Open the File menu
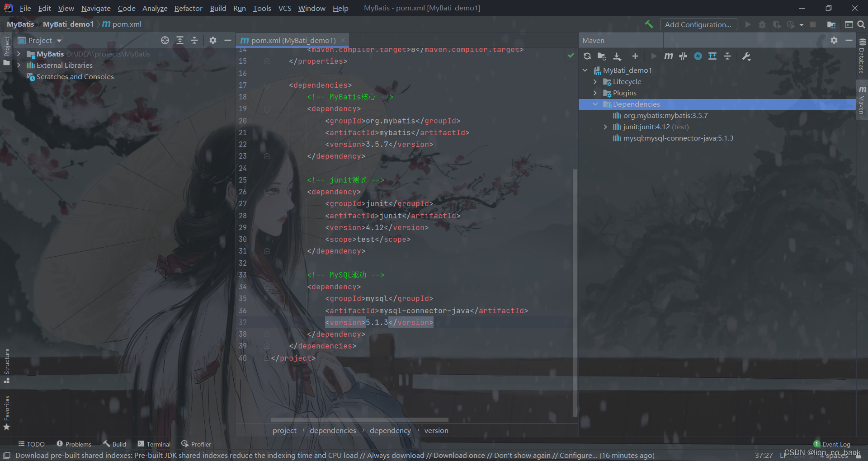868x461 pixels. pos(25,8)
